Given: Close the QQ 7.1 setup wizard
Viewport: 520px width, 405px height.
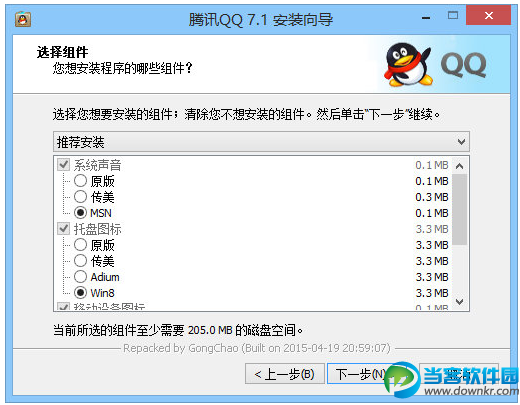Looking at the screenshot, I should [x=488, y=15].
